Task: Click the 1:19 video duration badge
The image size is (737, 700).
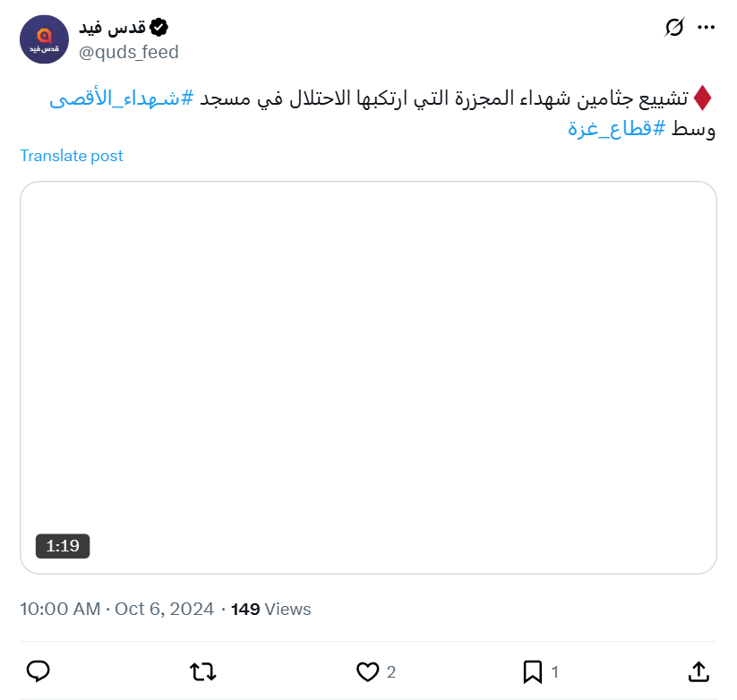Action: coord(63,545)
